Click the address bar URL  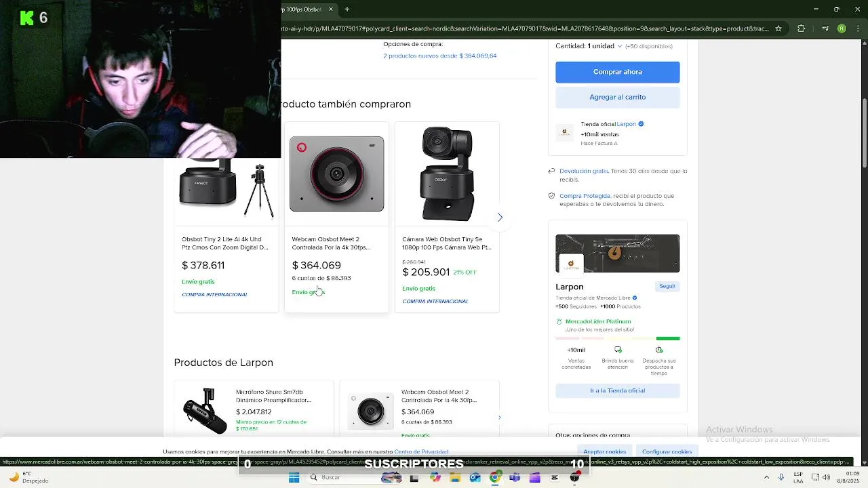[x=525, y=28]
